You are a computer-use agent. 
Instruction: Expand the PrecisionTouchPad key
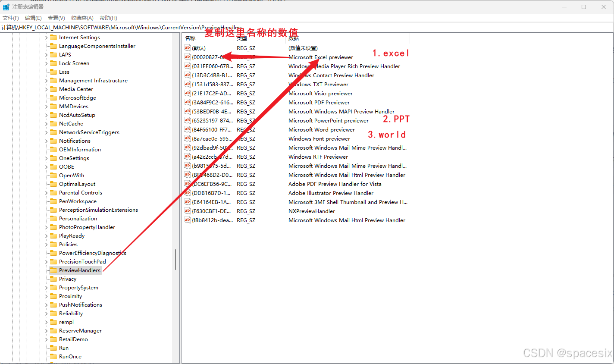(x=46, y=262)
